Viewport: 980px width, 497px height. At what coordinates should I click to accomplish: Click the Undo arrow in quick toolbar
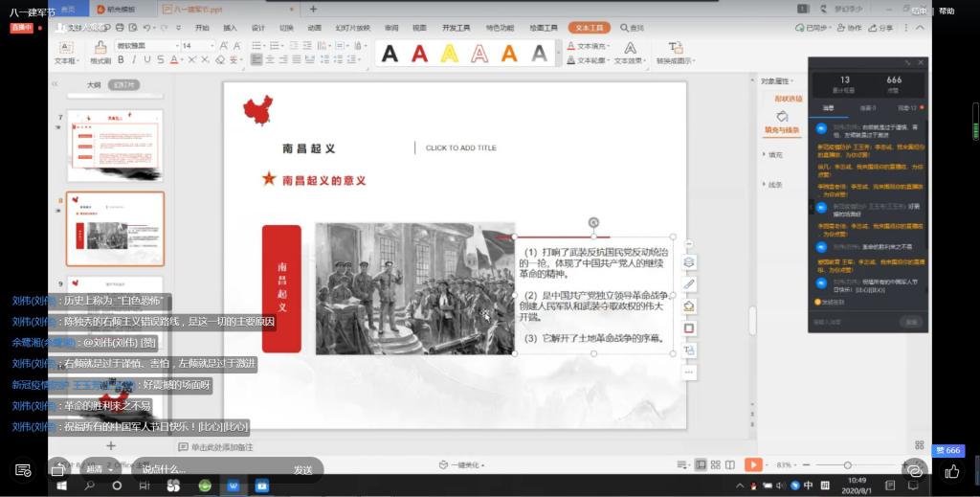coord(146,28)
